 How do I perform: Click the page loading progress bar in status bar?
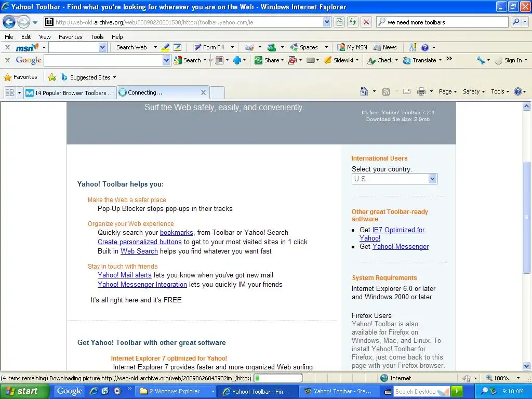click(278, 378)
